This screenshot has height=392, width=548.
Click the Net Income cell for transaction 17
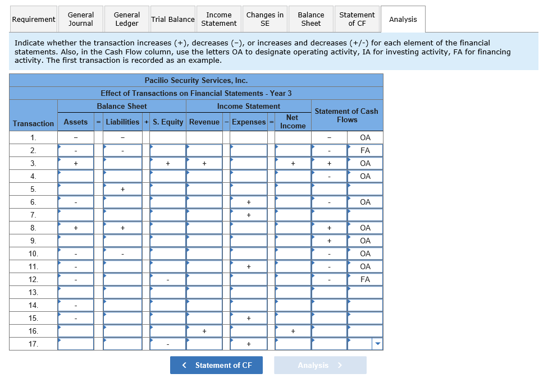[292, 343]
